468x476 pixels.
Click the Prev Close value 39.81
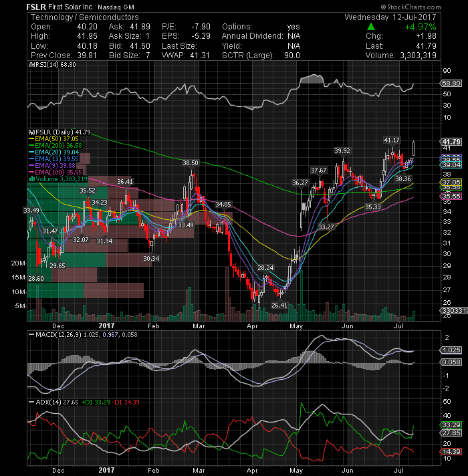click(87, 55)
